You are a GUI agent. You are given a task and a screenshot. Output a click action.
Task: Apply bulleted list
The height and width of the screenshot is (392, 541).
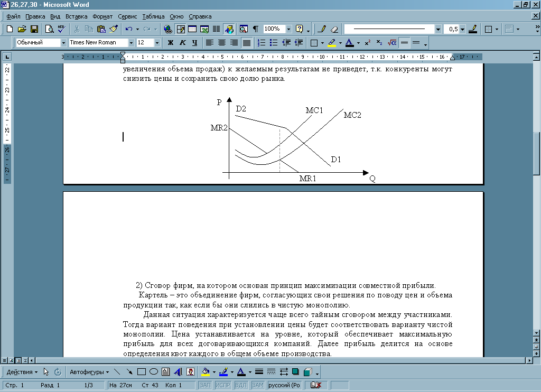tap(274, 43)
